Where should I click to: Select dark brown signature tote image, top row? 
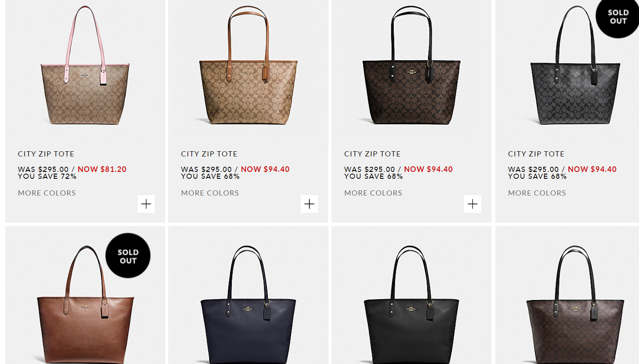412,65
